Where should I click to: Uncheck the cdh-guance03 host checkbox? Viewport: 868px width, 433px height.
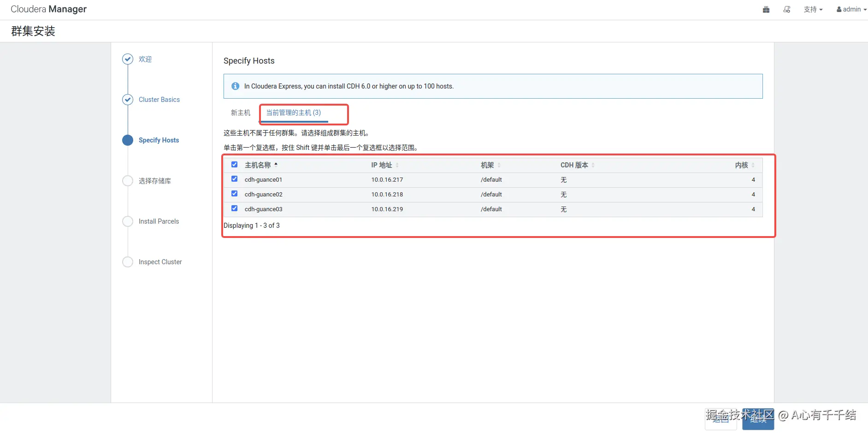click(234, 208)
